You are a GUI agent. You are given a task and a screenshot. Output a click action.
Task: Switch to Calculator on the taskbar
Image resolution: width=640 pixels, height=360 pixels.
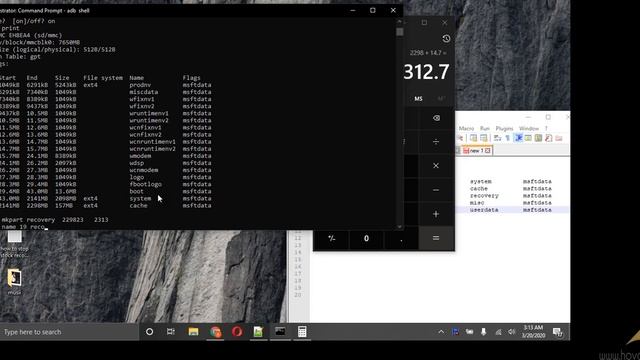click(302, 332)
